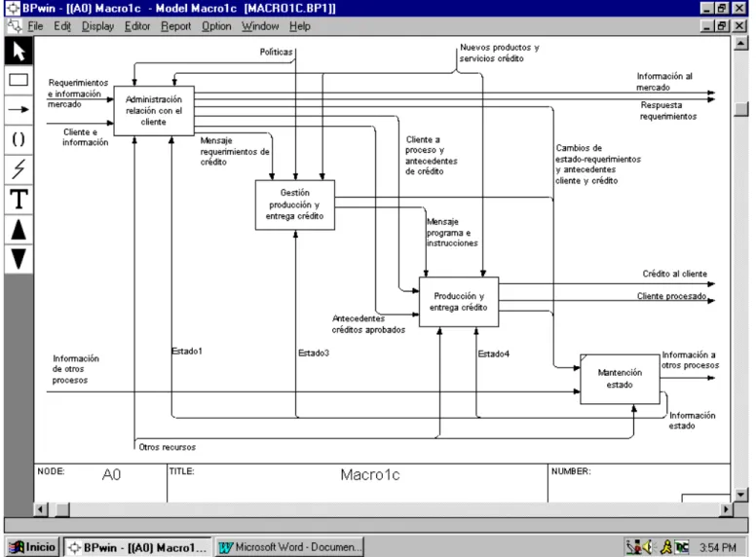This screenshot has width=756, height=557.
Task: Click the Otros recursos label
Action: coord(168,447)
